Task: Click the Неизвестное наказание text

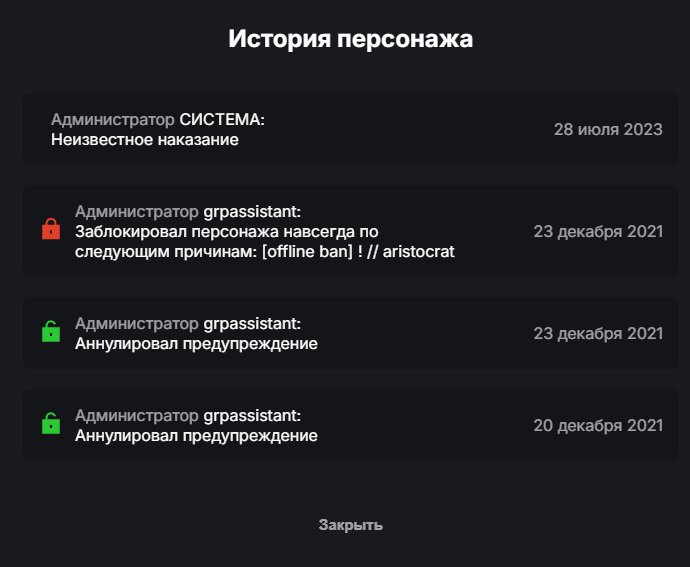Action: point(145,140)
